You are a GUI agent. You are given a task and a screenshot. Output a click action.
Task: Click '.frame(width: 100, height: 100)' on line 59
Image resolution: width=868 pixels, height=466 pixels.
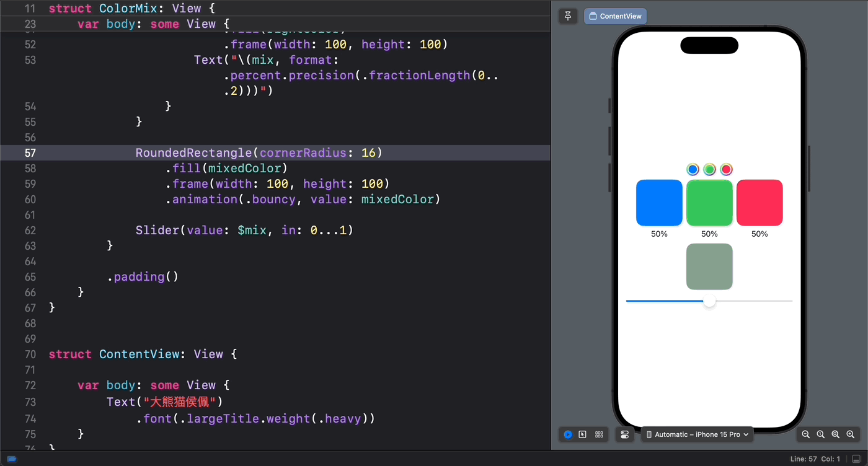tap(277, 184)
